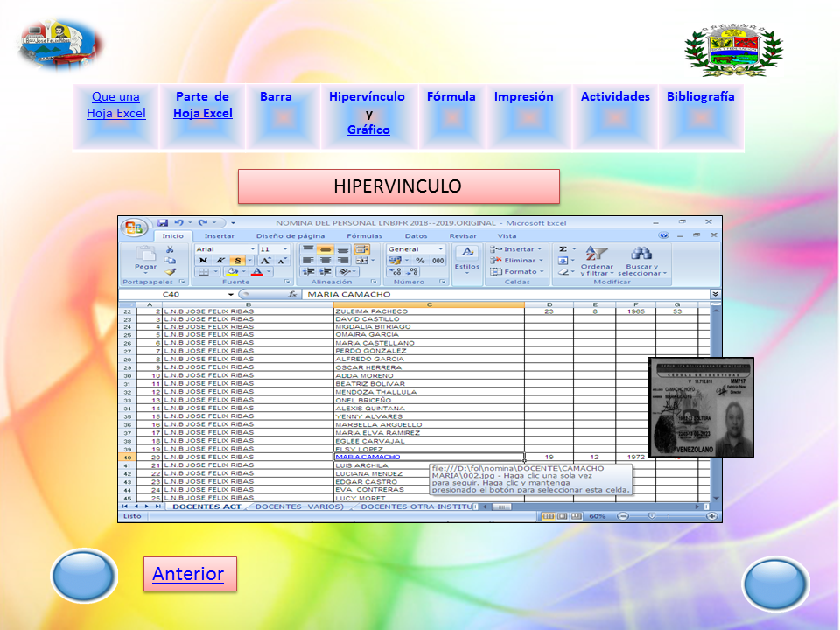Follow the Actividades navigation link

[615, 96]
